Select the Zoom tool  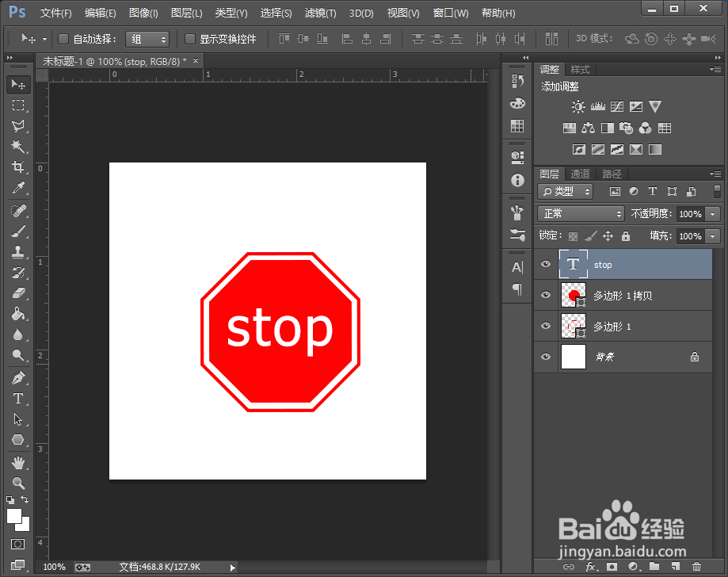coord(18,483)
